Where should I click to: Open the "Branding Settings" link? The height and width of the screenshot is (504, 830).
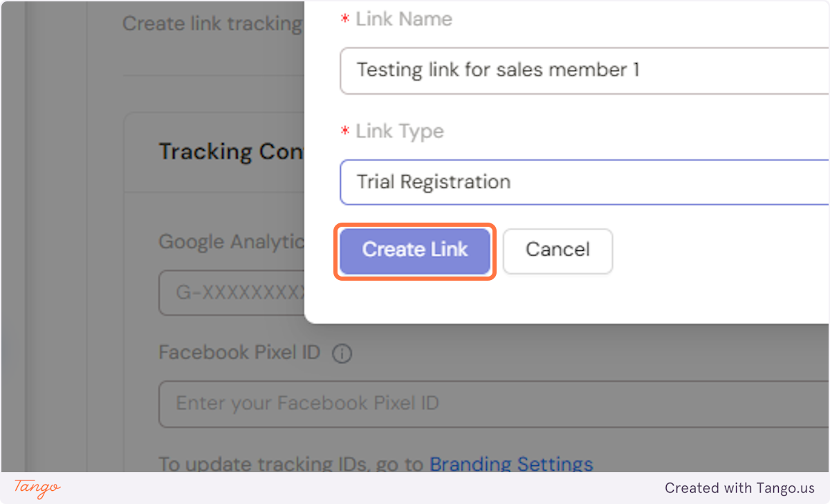click(x=511, y=464)
